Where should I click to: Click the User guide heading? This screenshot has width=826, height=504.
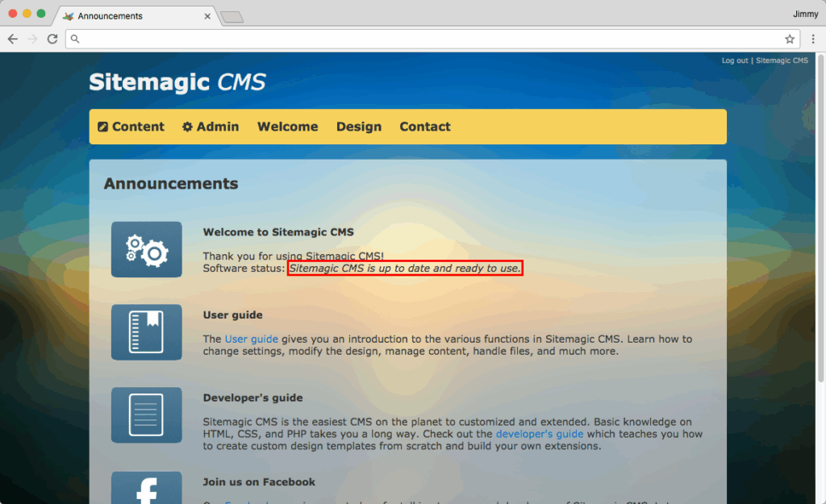[x=233, y=315]
